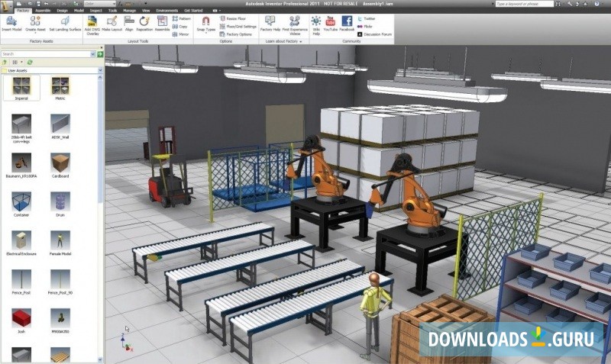Select the Imperial asset folder
611x364 pixels.
coord(21,89)
